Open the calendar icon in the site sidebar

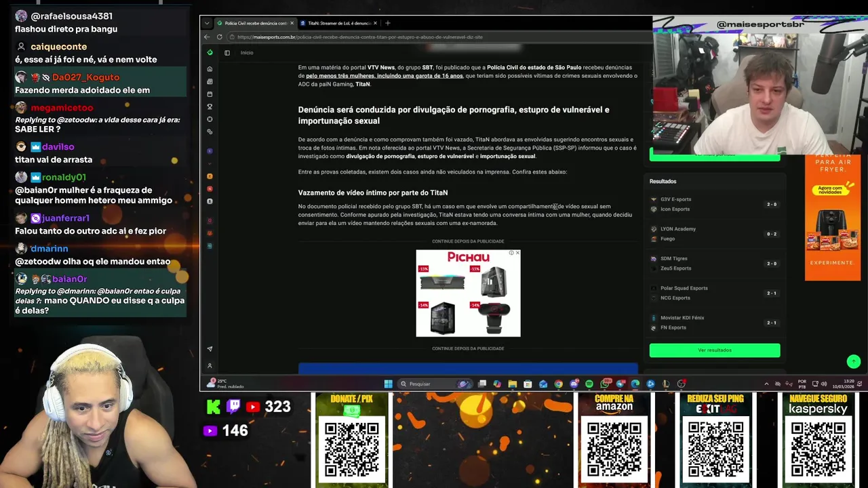[210, 94]
